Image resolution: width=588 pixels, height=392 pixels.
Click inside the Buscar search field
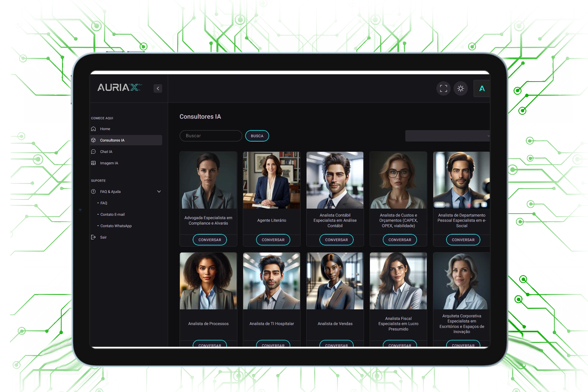point(211,136)
